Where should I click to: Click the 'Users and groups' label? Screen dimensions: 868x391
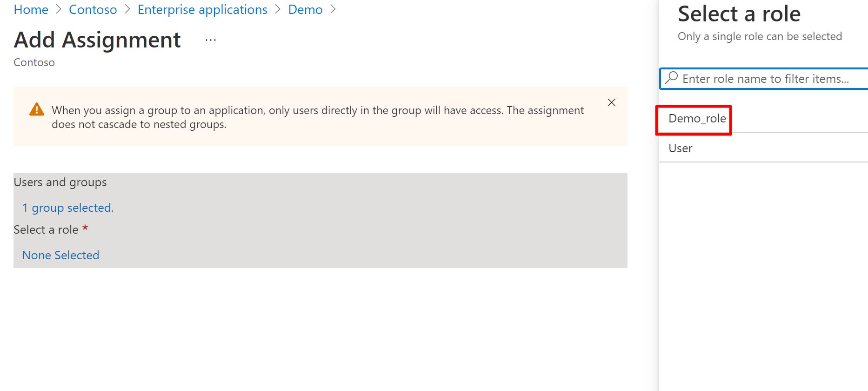click(60, 182)
